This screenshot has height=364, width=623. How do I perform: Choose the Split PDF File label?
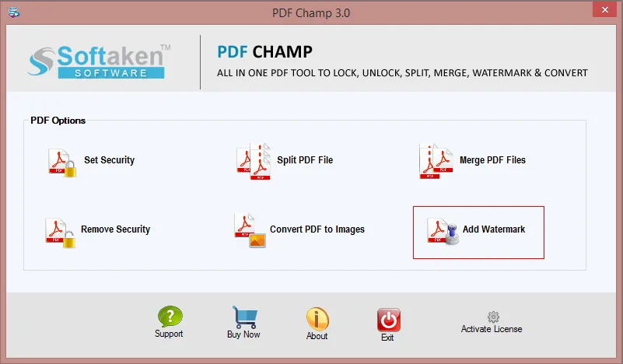[x=305, y=160]
